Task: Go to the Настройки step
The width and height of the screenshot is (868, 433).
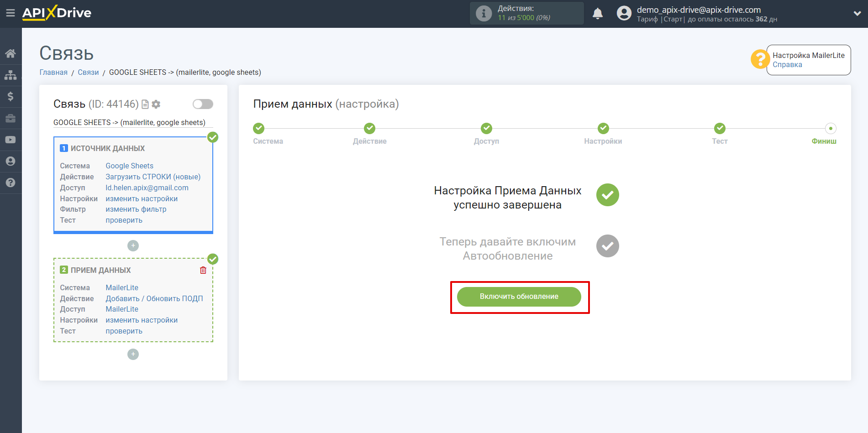Action: pos(603,128)
